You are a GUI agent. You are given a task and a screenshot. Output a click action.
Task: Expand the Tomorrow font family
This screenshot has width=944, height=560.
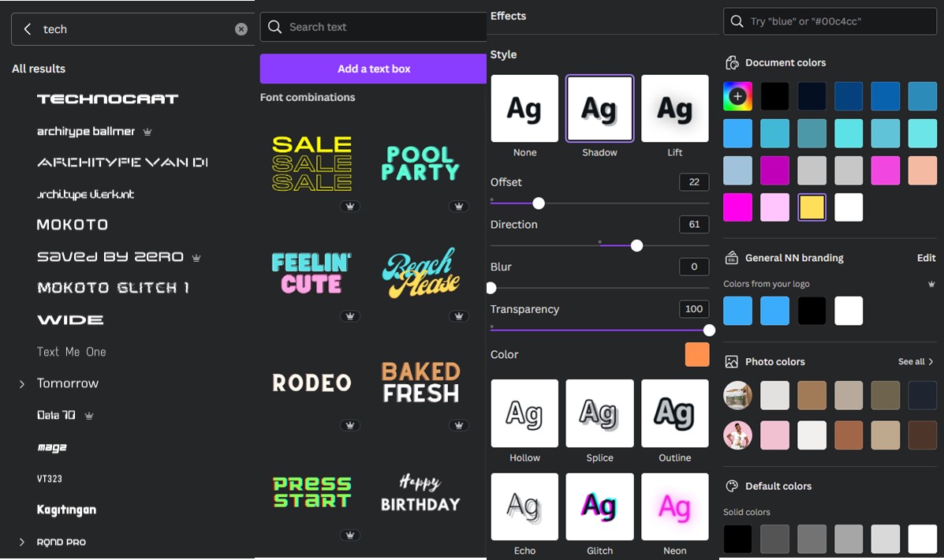(22, 383)
